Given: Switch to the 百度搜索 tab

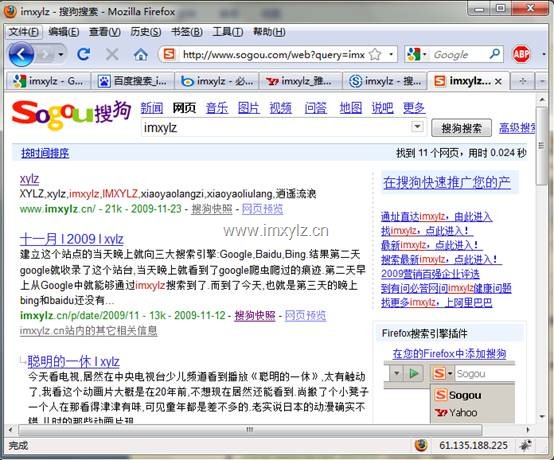Looking at the screenshot, I should click(133, 81).
